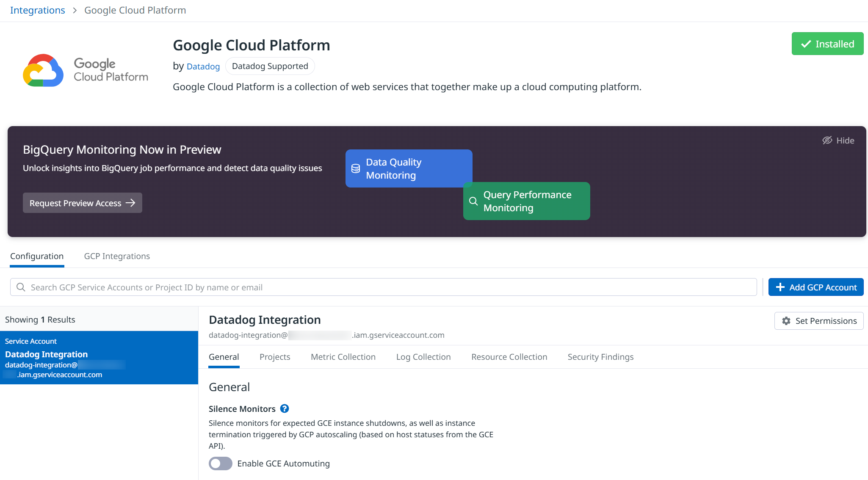Image resolution: width=868 pixels, height=480 pixels.
Task: Click the Installed checkmark button
Action: 827,44
